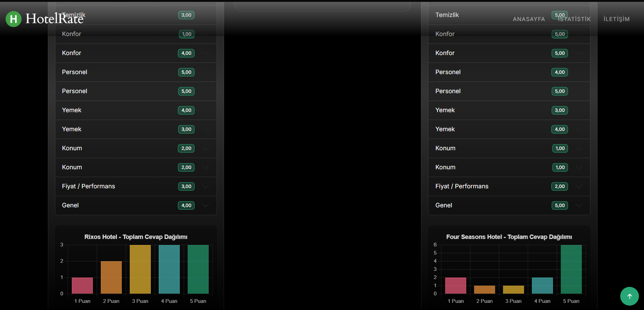The height and width of the screenshot is (310, 644).
Task: Click the HotelRate logo icon
Action: coord(13,19)
